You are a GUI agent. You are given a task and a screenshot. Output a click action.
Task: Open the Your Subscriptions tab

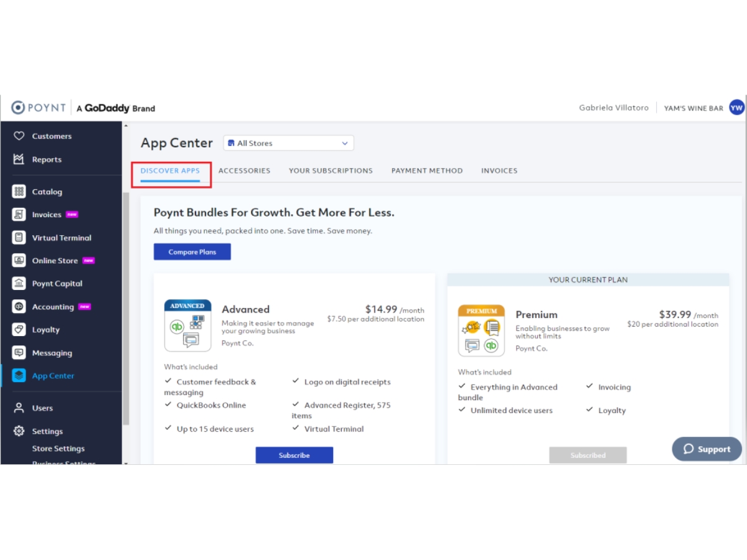pyautogui.click(x=331, y=170)
